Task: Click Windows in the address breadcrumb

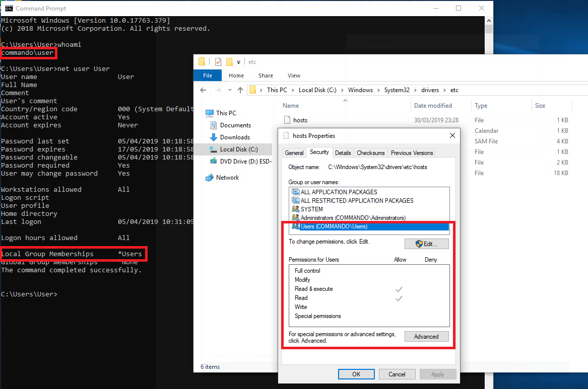Action: (x=360, y=90)
